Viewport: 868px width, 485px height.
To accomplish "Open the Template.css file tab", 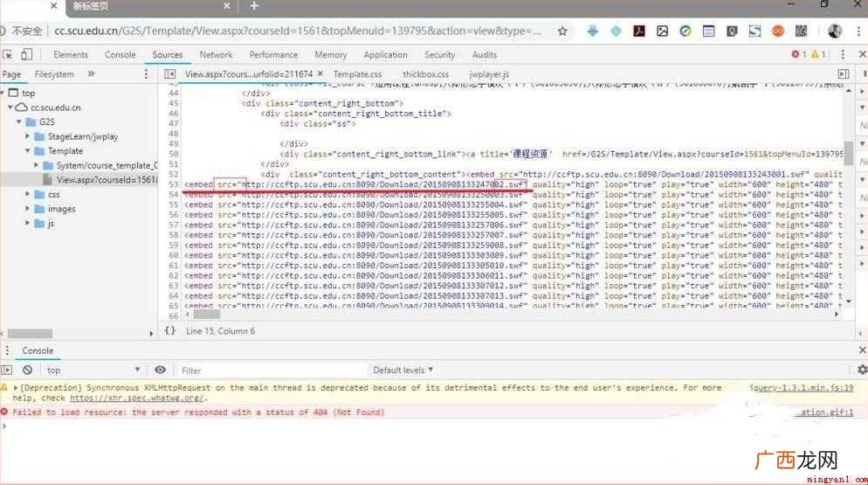I will (x=358, y=73).
